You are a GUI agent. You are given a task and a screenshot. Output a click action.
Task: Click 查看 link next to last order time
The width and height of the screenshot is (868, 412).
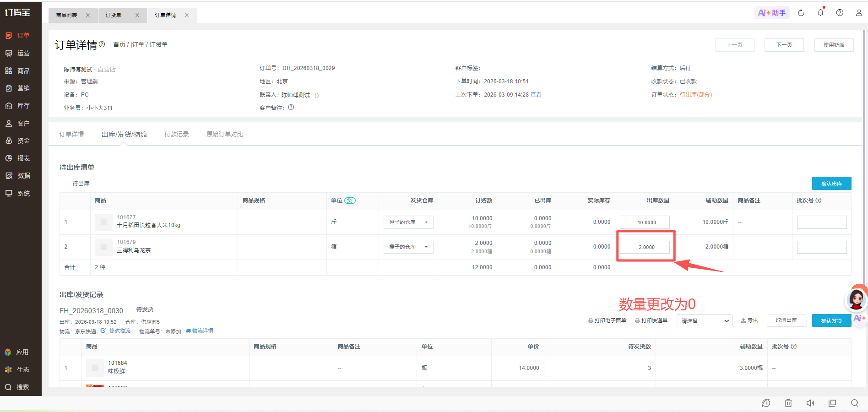pos(536,95)
